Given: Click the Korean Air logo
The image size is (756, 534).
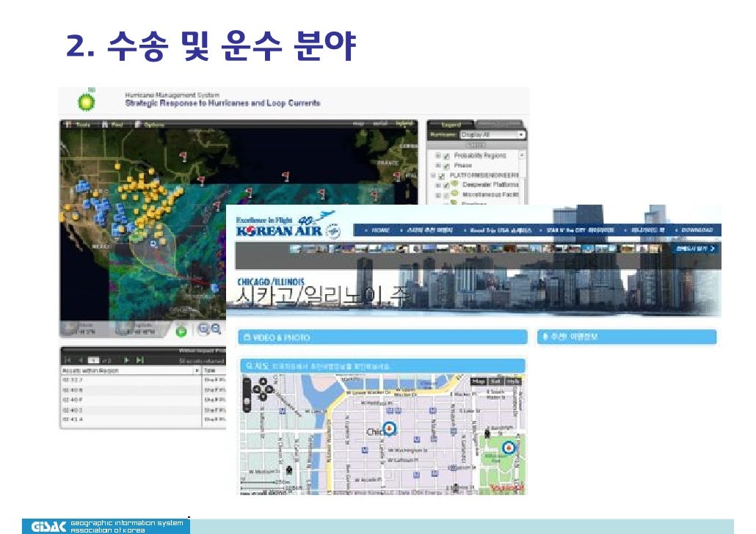Looking at the screenshot, I should click(288, 226).
